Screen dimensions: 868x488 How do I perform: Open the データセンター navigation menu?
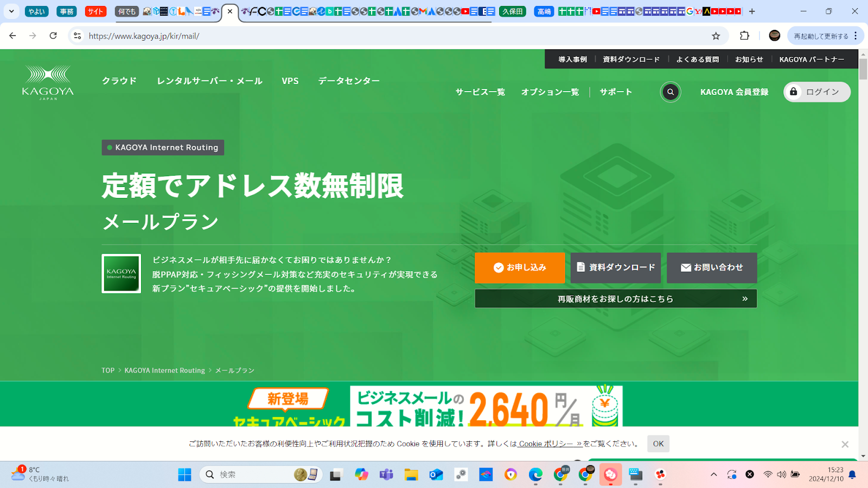349,81
